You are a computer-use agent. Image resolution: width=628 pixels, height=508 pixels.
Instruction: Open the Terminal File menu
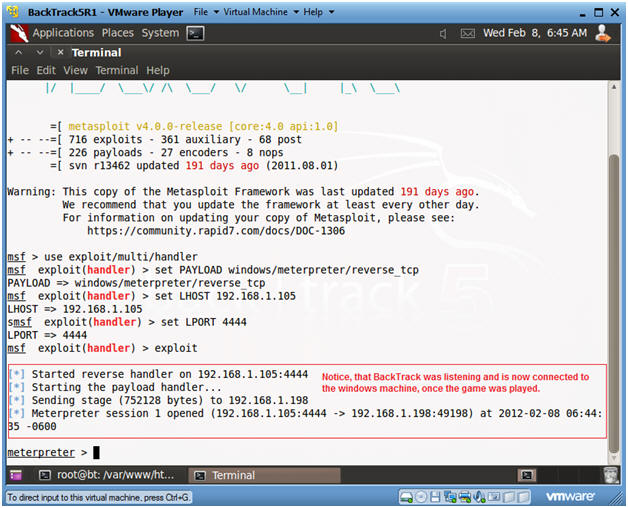tap(20, 71)
